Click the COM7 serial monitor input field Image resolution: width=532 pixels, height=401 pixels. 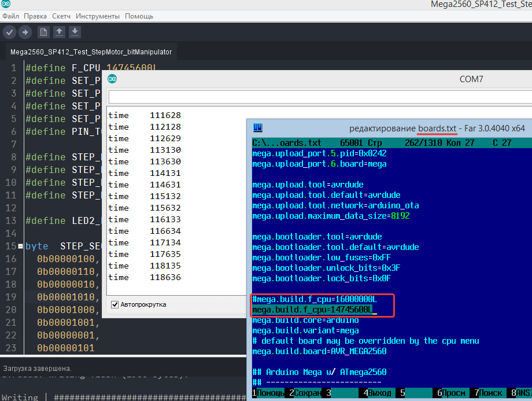tap(320, 97)
